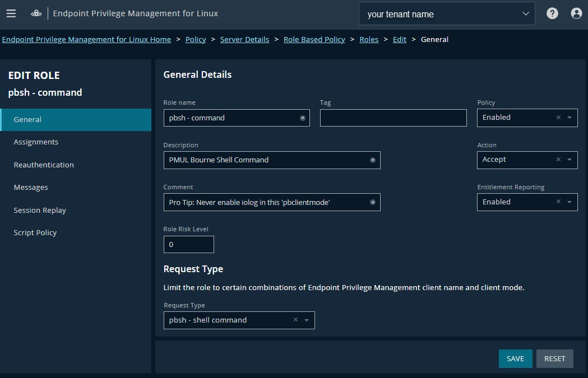The height and width of the screenshot is (378, 588).
Task: Go to Endpoint Privilege Management for Linux Home
Action: 87,39
